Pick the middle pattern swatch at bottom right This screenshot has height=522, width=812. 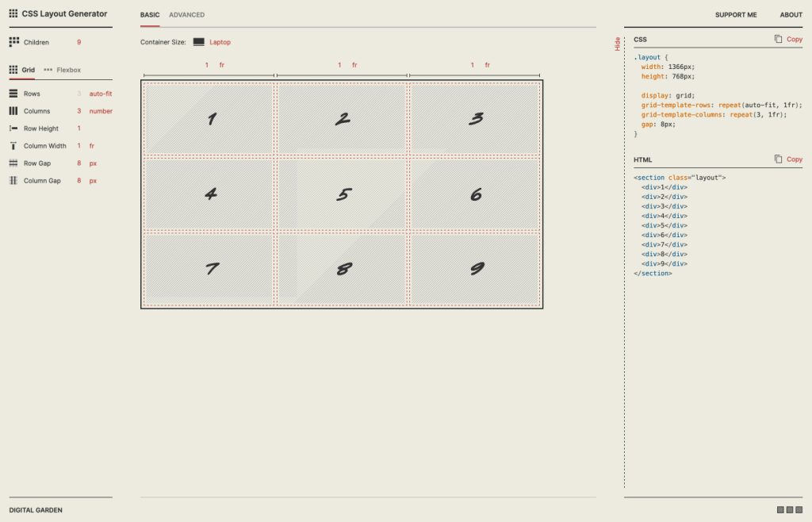(789, 510)
